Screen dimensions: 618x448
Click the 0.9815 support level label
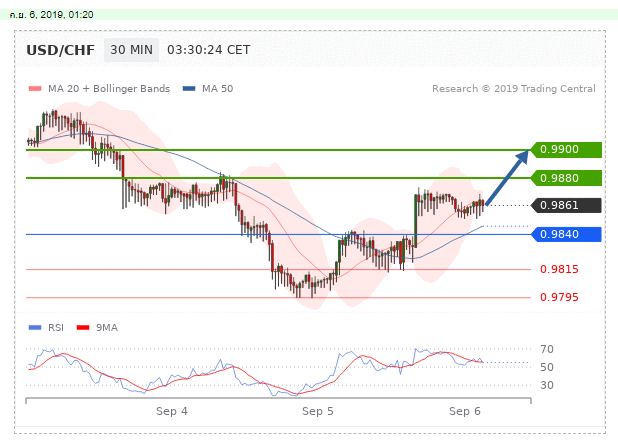click(x=559, y=270)
